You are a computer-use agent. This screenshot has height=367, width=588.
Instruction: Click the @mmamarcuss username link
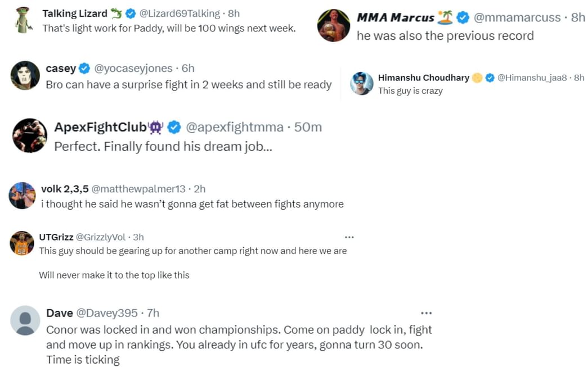519,17
